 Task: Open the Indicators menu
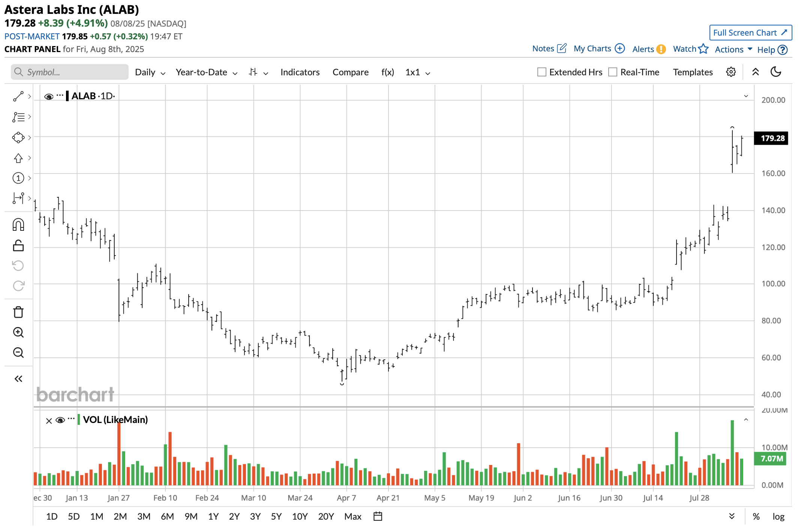(300, 72)
